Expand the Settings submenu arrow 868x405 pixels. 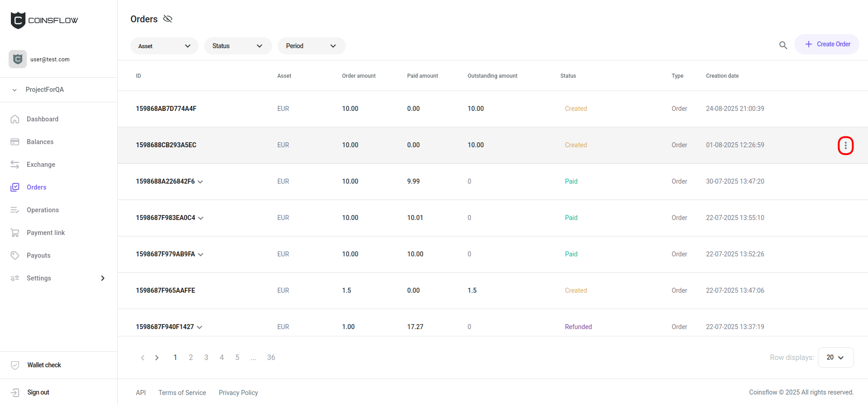(x=103, y=278)
